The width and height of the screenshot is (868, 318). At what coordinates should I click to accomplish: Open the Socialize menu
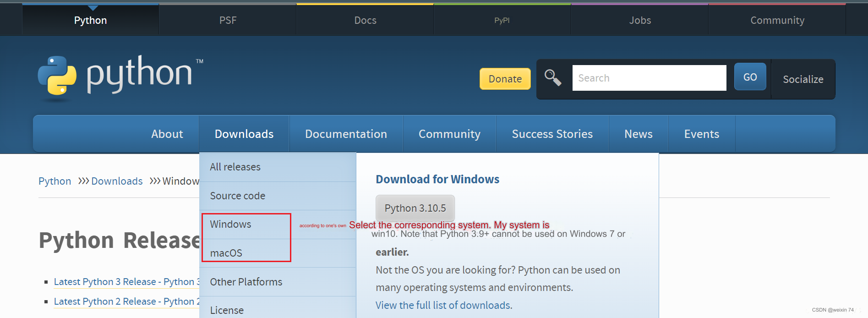pyautogui.click(x=803, y=79)
